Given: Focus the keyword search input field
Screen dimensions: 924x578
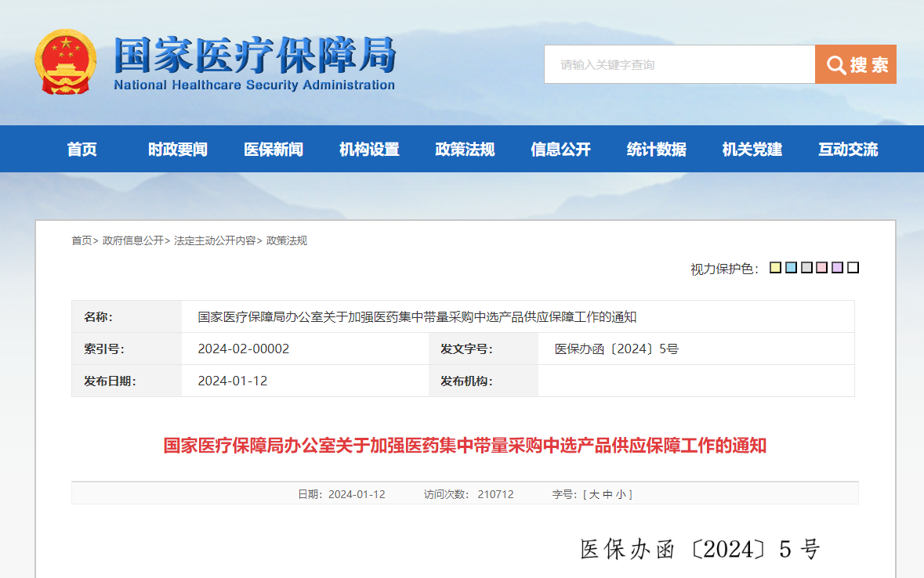Looking at the screenshot, I should pyautogui.click(x=679, y=64).
